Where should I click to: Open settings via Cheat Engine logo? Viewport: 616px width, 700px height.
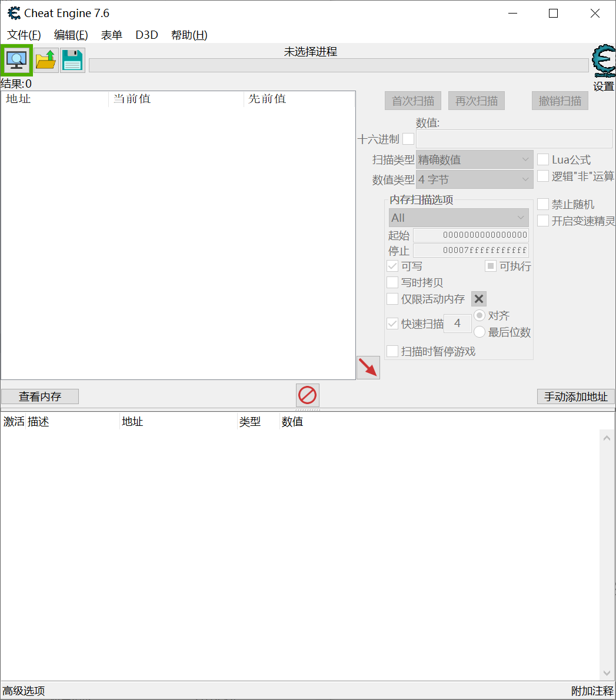coord(604,61)
